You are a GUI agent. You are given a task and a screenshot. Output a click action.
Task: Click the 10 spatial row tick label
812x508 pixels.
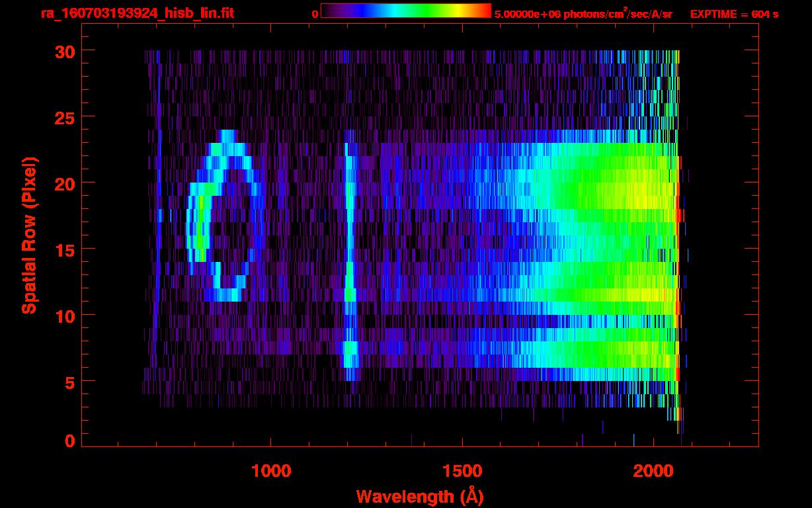(x=65, y=316)
